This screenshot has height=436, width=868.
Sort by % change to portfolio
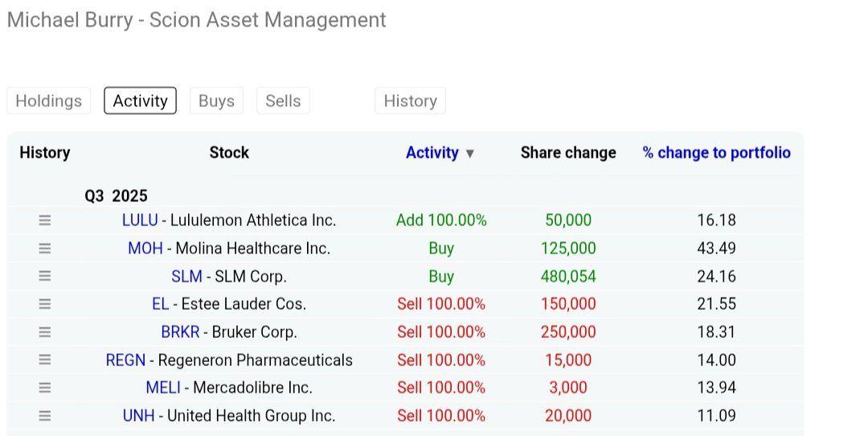pyautogui.click(x=716, y=153)
